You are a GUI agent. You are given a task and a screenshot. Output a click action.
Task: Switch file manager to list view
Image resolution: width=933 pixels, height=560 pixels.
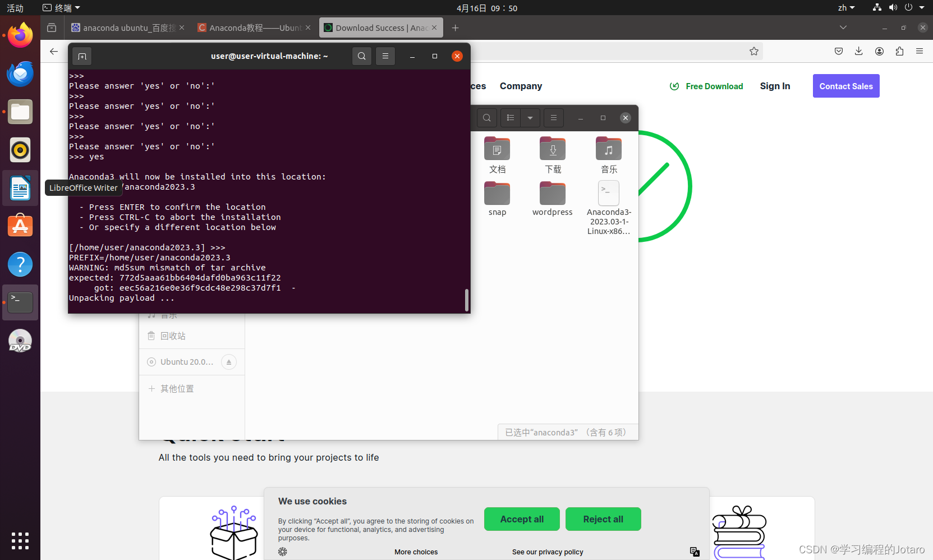pyautogui.click(x=510, y=118)
